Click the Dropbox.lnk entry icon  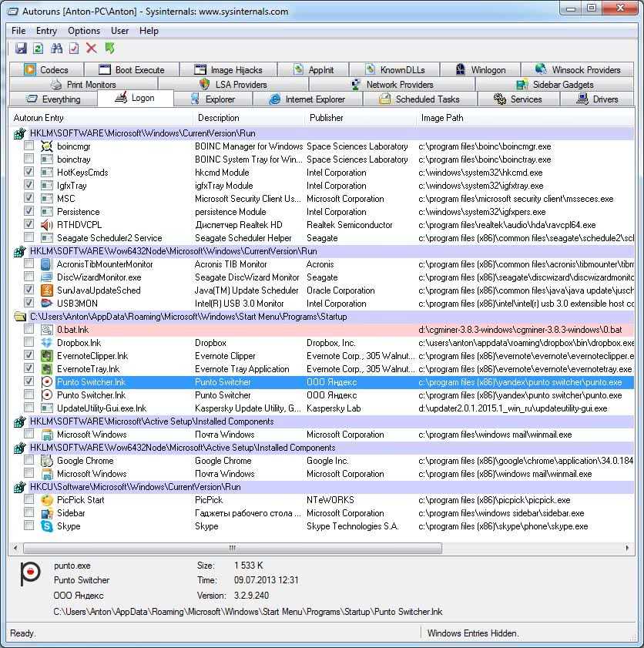(46, 343)
